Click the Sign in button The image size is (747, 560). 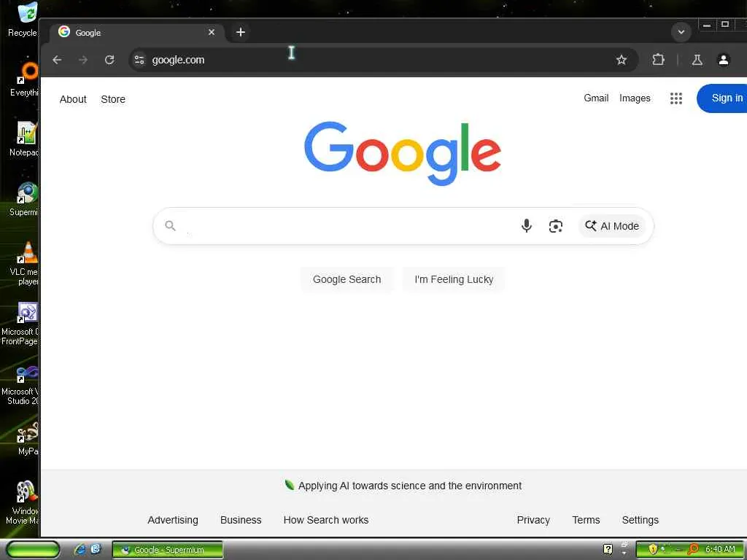[721, 98]
